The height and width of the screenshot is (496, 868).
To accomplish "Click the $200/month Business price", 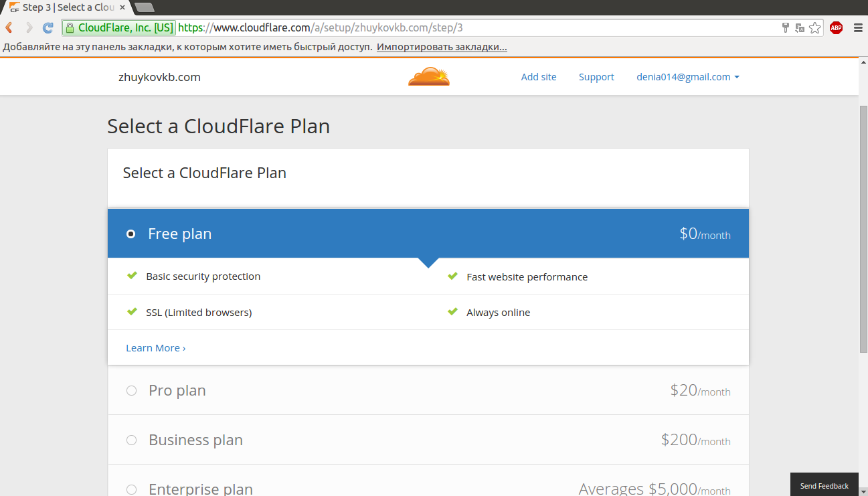I will click(696, 440).
